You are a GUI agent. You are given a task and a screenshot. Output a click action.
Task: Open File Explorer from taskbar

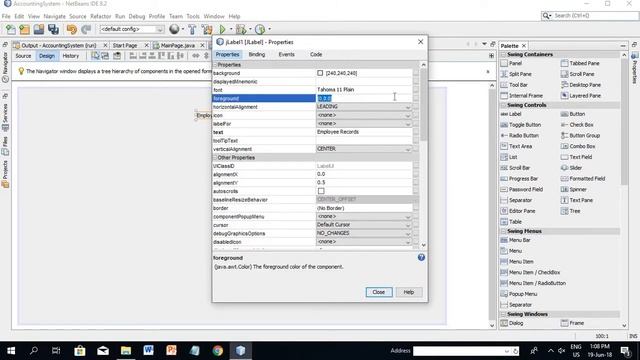tap(126, 351)
